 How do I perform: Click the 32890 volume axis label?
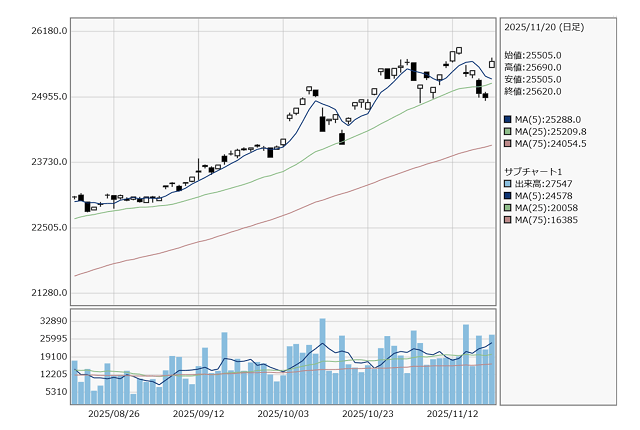pos(52,321)
